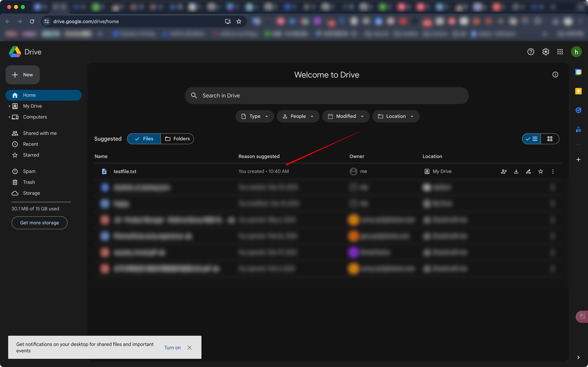Select grid layout view
588x367 pixels.
(x=550, y=139)
